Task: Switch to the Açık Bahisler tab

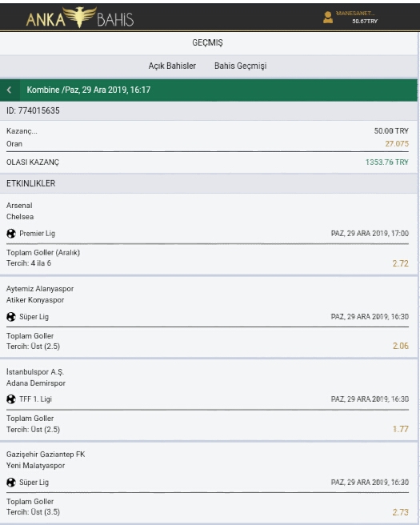Action: 172,66
